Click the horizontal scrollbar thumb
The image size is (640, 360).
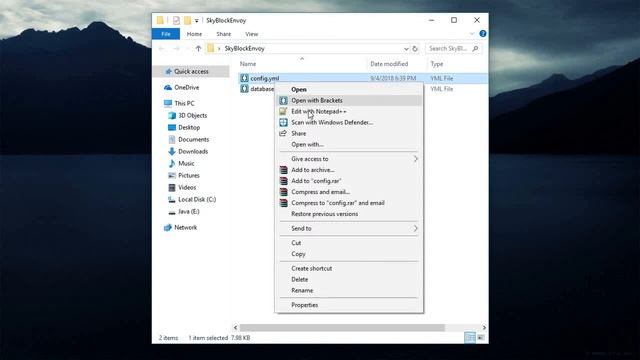coord(342,327)
